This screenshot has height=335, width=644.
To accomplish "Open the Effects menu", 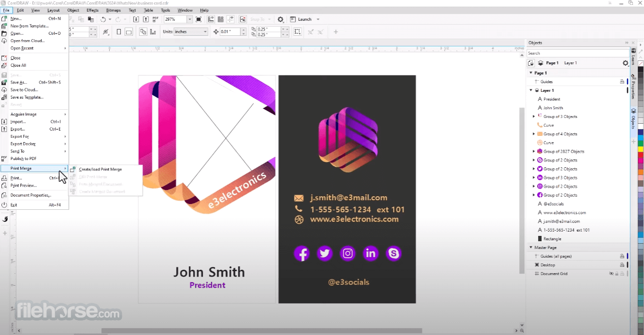I will coord(92,10).
